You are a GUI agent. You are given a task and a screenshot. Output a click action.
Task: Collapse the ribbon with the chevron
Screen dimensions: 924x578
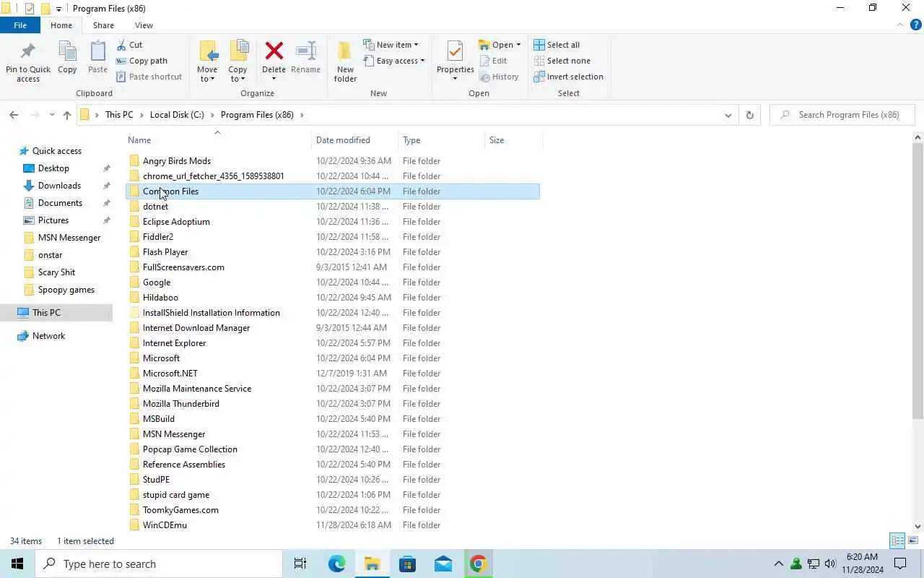[x=900, y=25]
